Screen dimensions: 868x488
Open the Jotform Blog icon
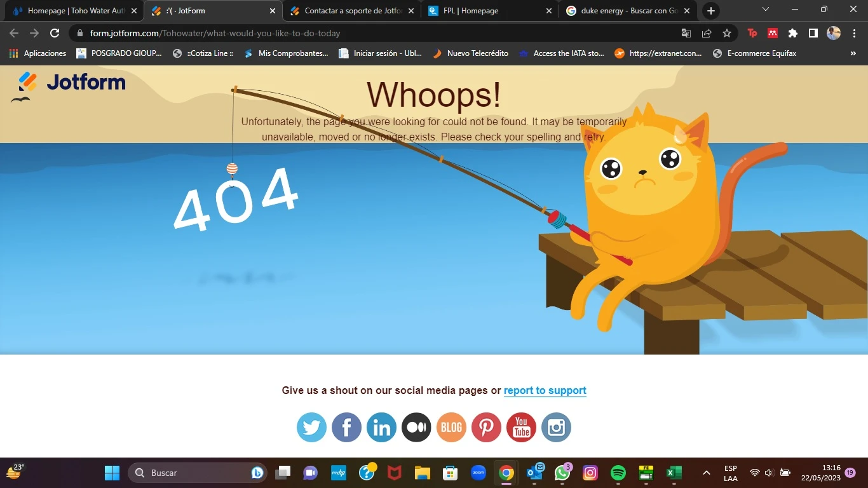(x=451, y=427)
